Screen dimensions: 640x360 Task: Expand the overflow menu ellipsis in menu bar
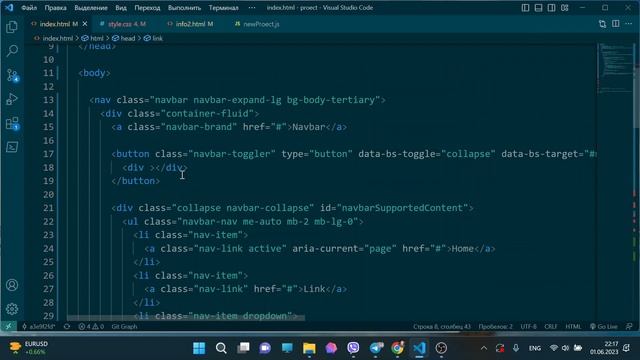point(252,8)
